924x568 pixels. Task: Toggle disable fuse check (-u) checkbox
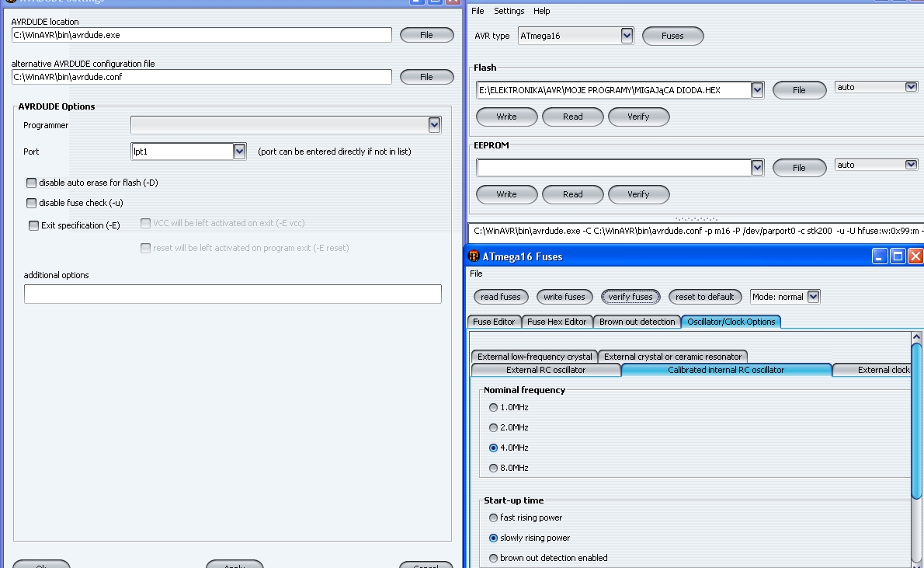coord(31,203)
